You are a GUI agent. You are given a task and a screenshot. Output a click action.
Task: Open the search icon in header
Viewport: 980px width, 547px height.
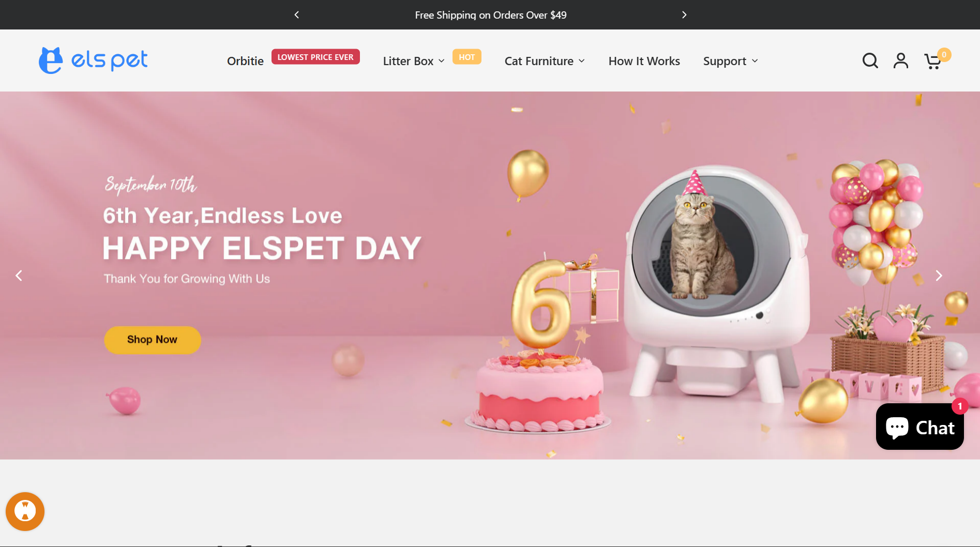(x=870, y=61)
